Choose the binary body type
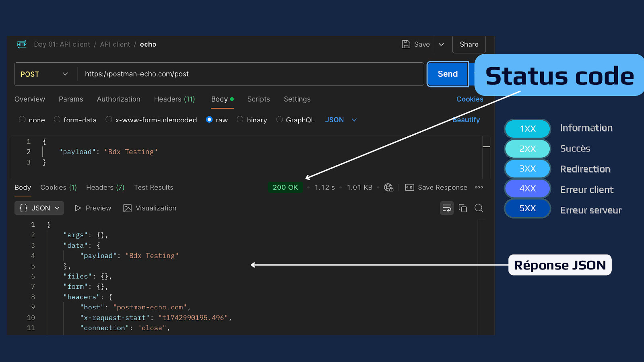The height and width of the screenshot is (362, 644). [240, 119]
